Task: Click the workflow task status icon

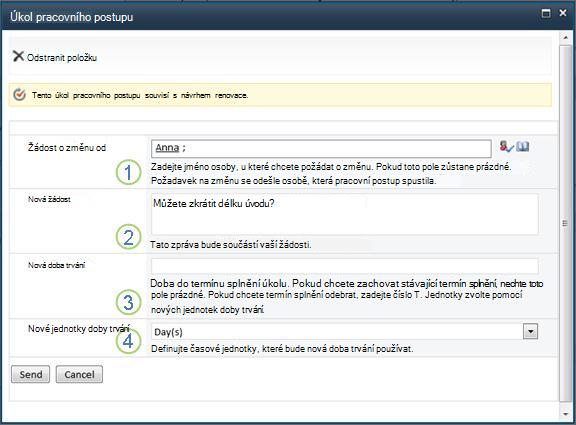Action: coord(19,95)
